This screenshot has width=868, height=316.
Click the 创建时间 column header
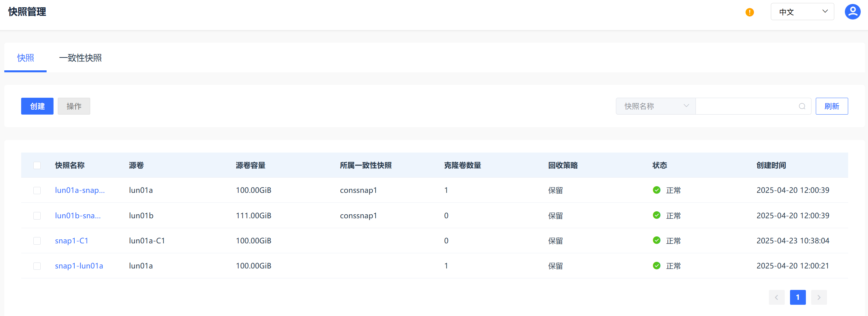point(771,165)
